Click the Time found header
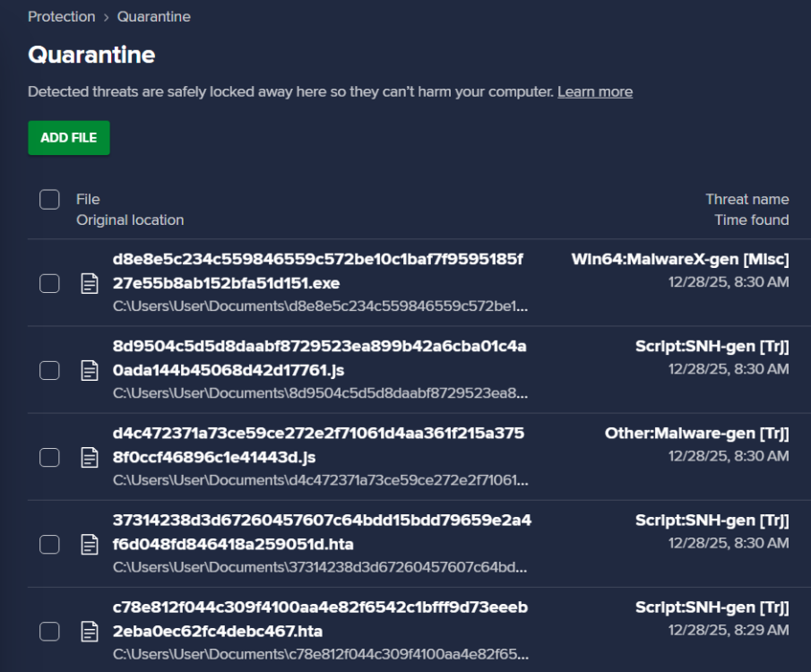This screenshot has height=672, width=811. click(x=752, y=220)
